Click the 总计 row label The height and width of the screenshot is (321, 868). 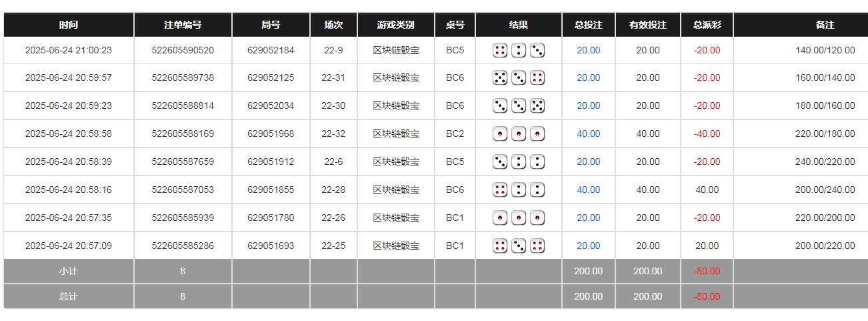click(x=69, y=296)
